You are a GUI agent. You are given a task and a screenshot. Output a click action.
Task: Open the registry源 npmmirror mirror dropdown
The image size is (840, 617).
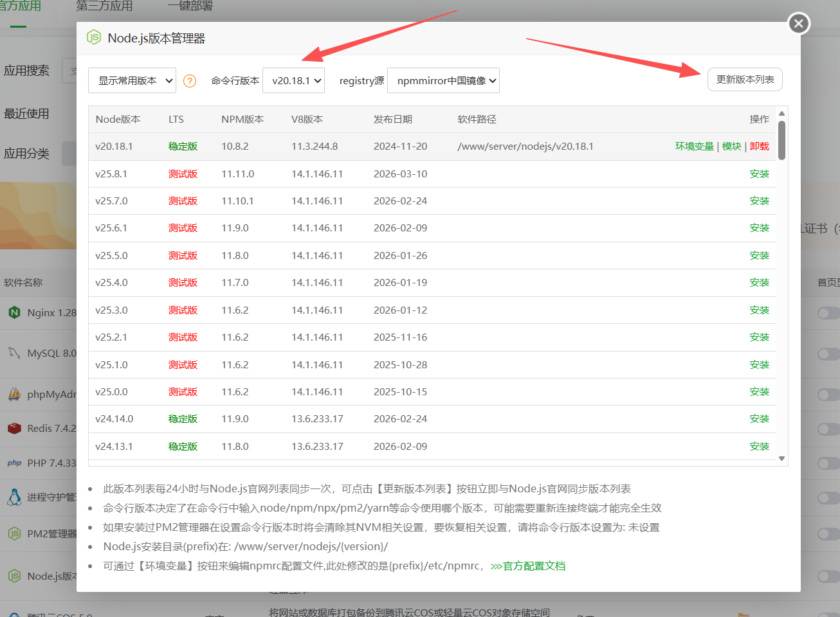click(443, 80)
